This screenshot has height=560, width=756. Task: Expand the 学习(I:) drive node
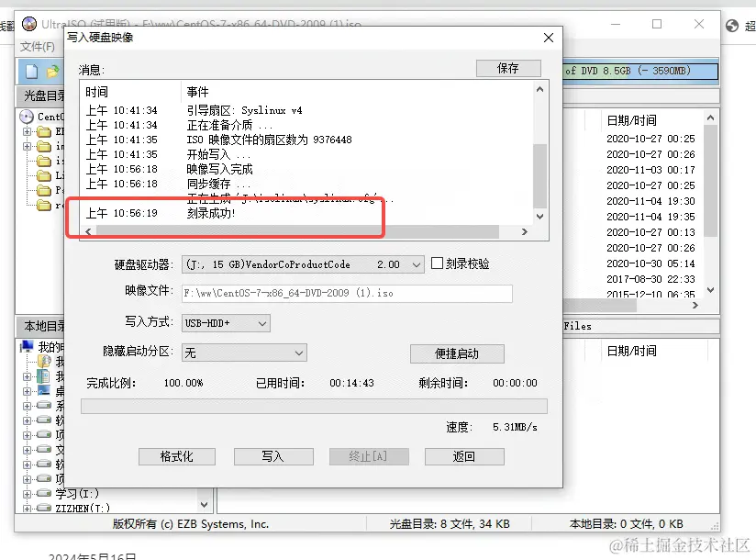pos(27,494)
